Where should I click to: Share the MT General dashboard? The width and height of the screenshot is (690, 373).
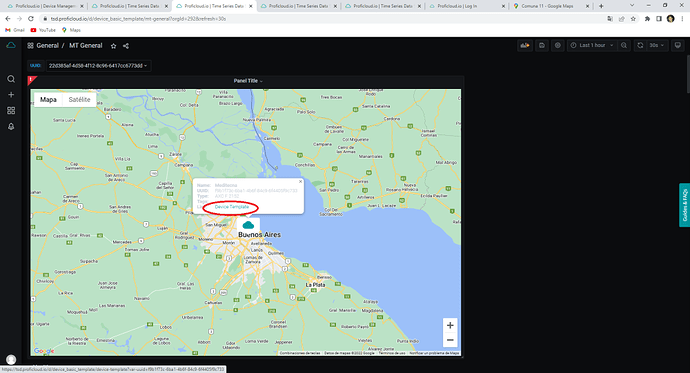126,46
